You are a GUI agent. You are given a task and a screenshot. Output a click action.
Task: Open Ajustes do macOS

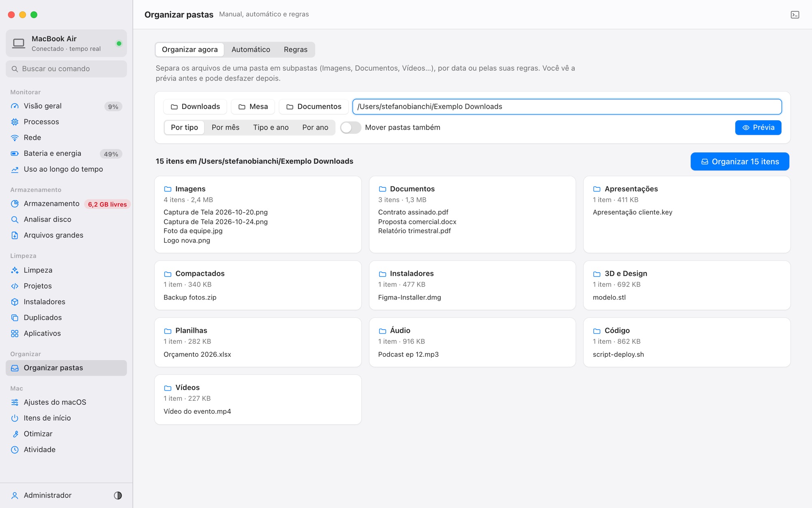pos(66,402)
